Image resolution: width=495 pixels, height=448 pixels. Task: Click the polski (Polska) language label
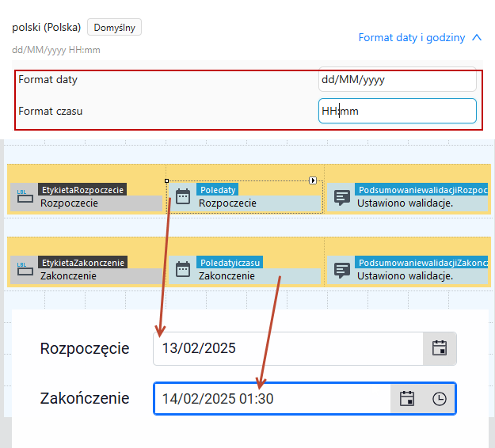point(47,28)
